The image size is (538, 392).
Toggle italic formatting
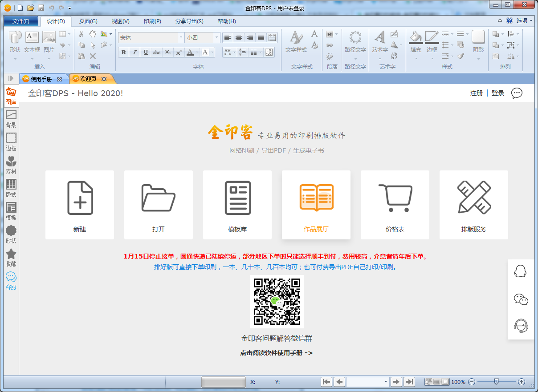click(134, 53)
